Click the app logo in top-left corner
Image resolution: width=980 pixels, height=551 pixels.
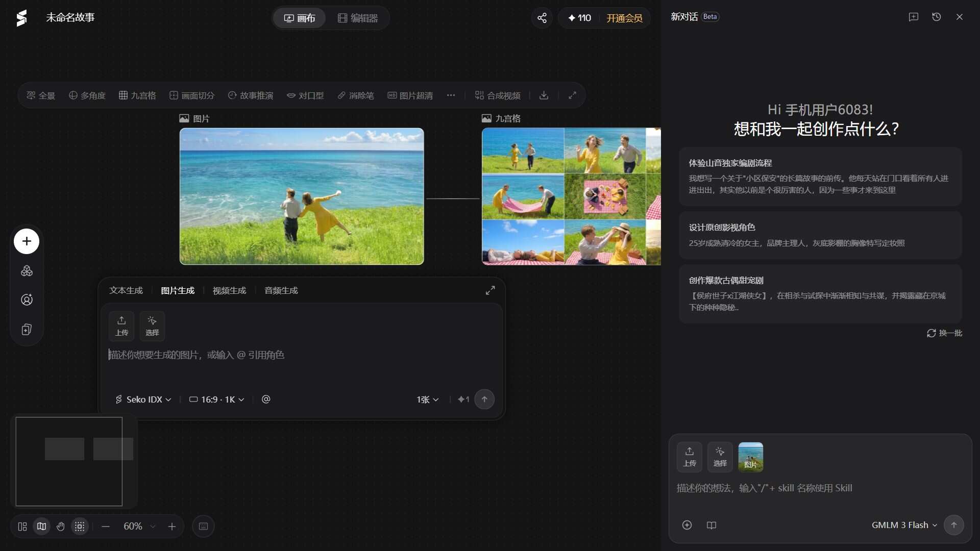[x=21, y=18]
